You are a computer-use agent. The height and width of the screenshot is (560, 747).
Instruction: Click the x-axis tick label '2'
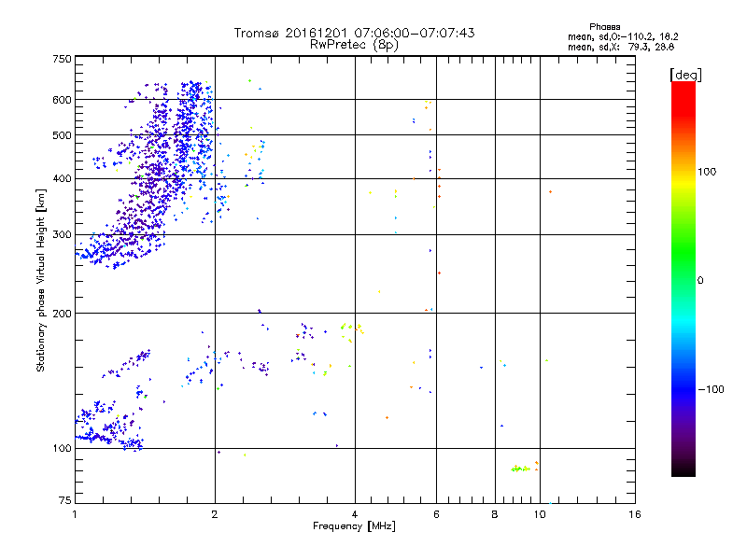[x=215, y=514]
